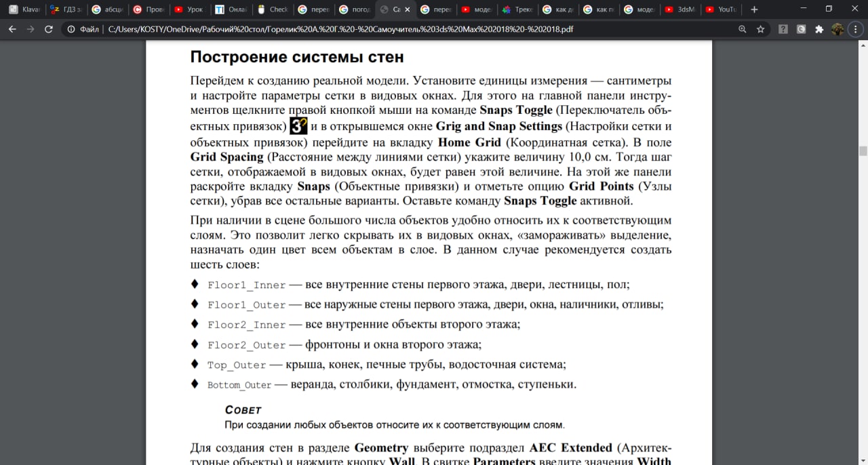Click layer name 'Top_Outer'
868x465 pixels.
[237, 365]
